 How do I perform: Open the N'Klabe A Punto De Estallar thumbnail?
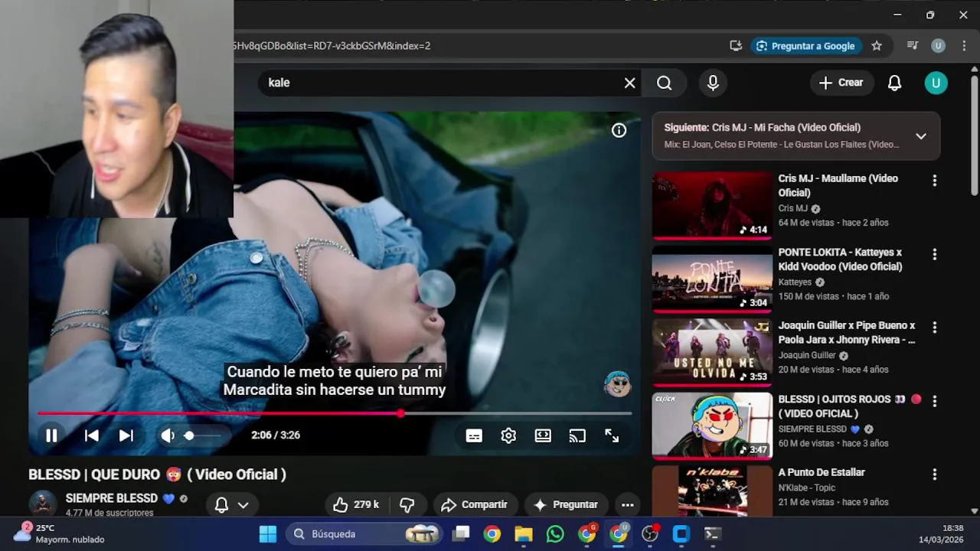(712, 491)
